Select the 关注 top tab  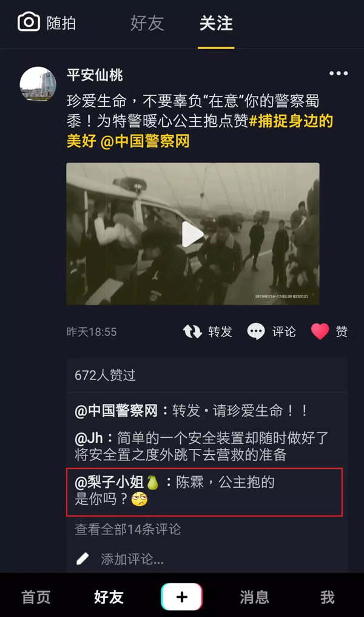216,24
